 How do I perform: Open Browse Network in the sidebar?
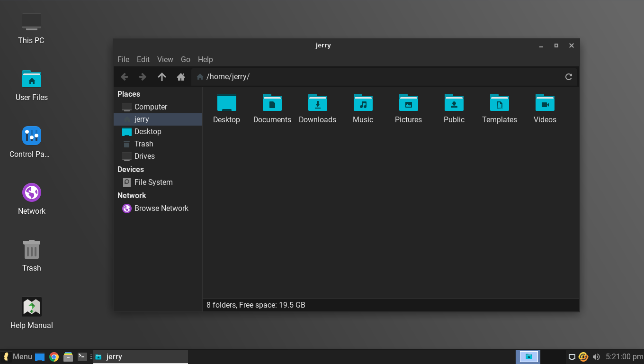click(161, 208)
